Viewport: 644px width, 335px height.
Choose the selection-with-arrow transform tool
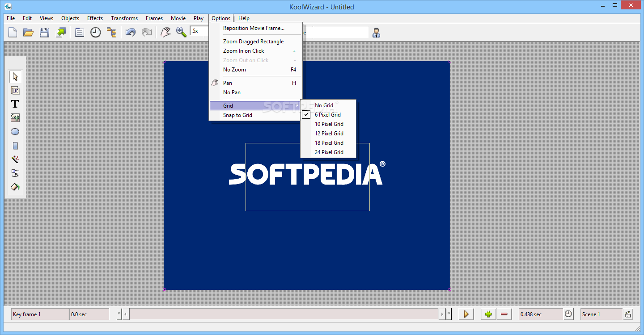click(15, 173)
